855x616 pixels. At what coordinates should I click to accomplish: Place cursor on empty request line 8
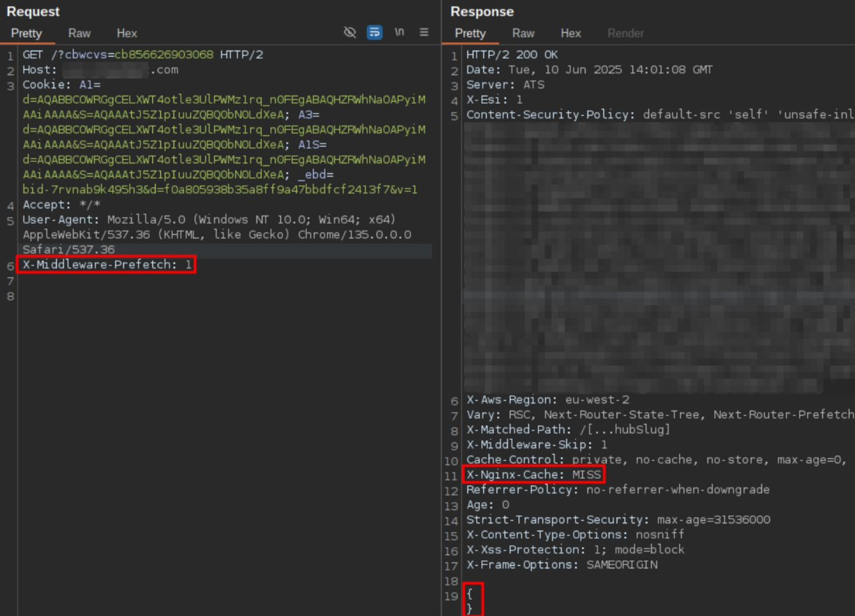[x=224, y=296]
